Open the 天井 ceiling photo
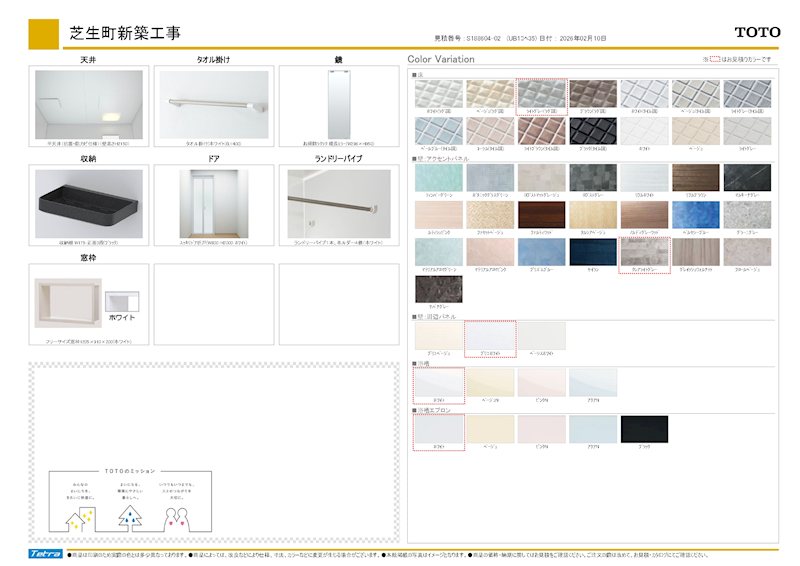The height and width of the screenshot is (566, 800). (88, 104)
